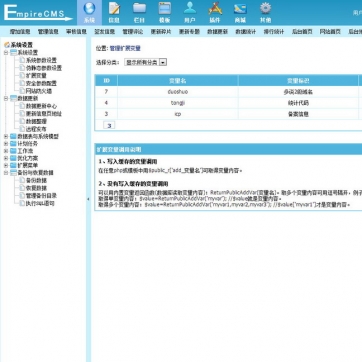This screenshot has width=362, height=362.
Task: Click root 系统设置 tree icon at top
Action: pyautogui.click(x=7, y=45)
